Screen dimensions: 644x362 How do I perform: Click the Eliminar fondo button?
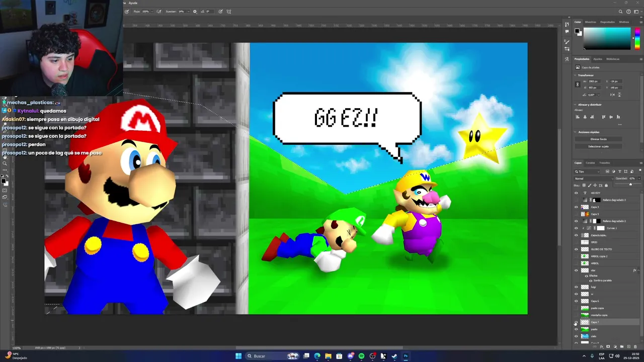click(x=598, y=139)
